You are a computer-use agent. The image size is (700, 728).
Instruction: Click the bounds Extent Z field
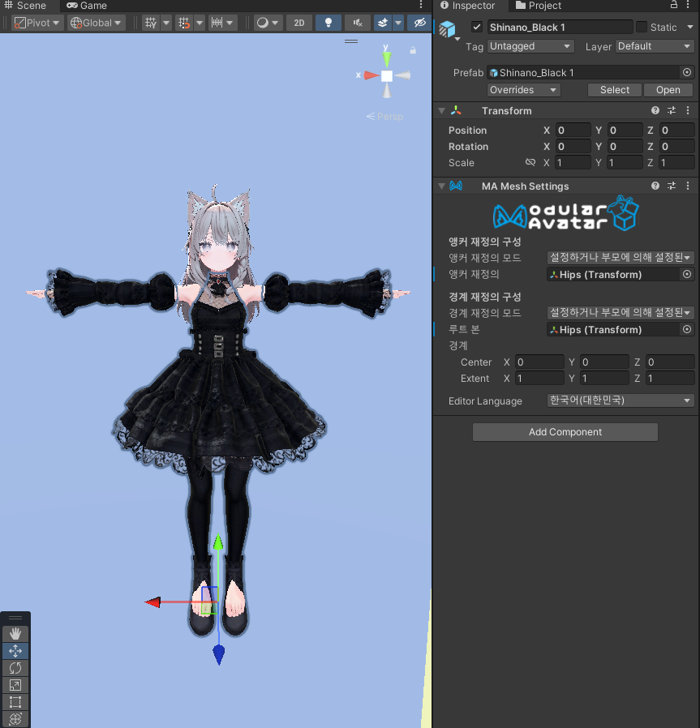[x=670, y=379]
